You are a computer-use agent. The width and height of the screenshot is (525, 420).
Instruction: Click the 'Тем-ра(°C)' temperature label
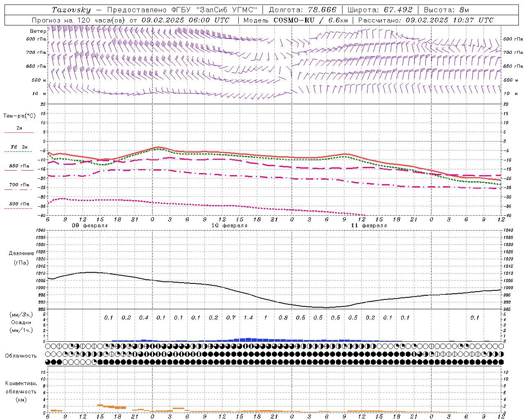coord(19,116)
